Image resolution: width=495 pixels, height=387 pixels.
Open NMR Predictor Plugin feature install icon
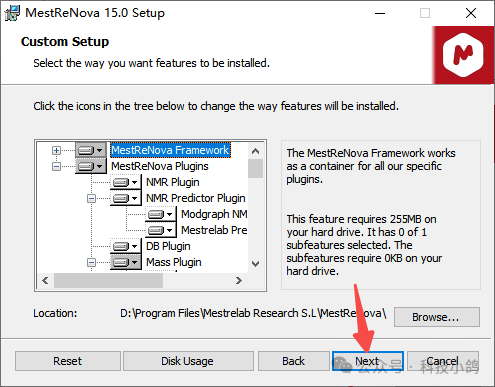tap(126, 198)
